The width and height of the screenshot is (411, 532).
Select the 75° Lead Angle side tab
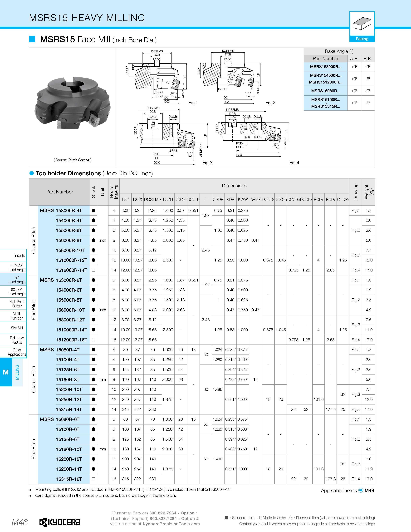coord(13,279)
